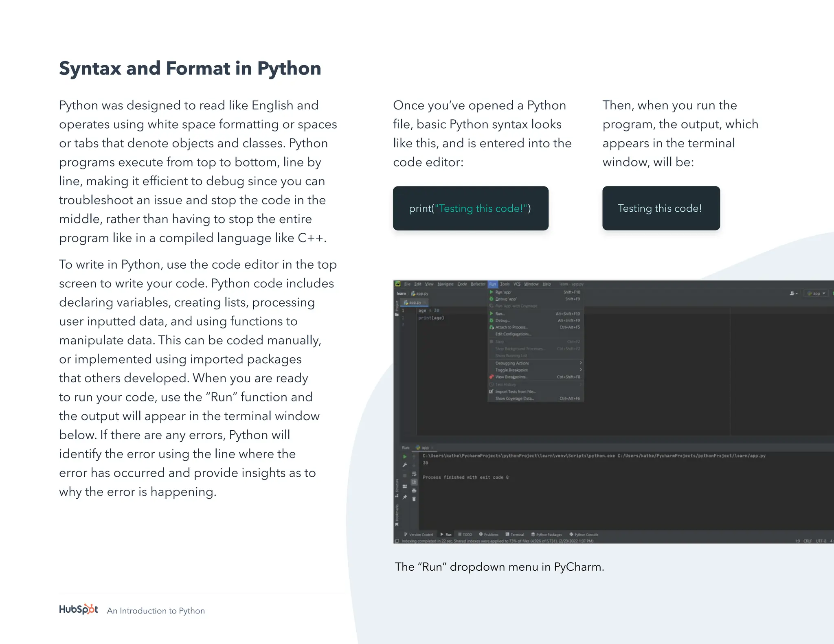
Task: Close the app tab in Run panel
Action: [x=432, y=448]
